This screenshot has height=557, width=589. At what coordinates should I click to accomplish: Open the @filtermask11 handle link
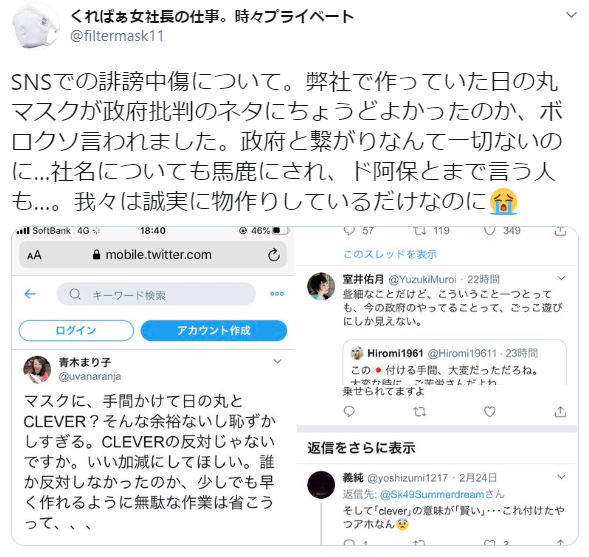coord(117,36)
